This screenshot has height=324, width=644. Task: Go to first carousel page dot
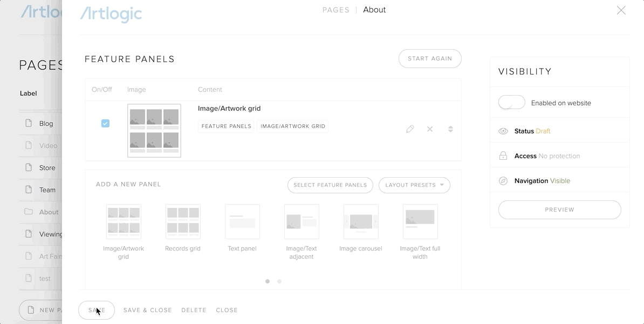point(268,281)
